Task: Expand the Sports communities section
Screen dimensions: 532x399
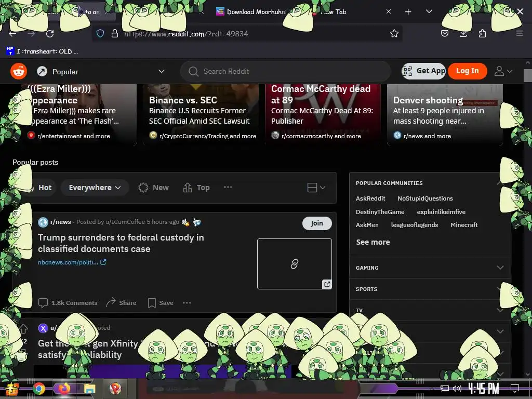Action: pyautogui.click(x=430, y=289)
